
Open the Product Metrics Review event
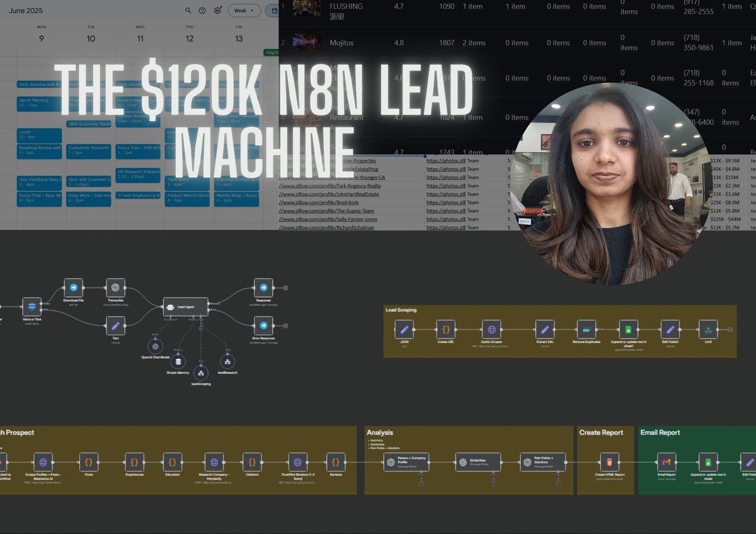tap(187, 199)
